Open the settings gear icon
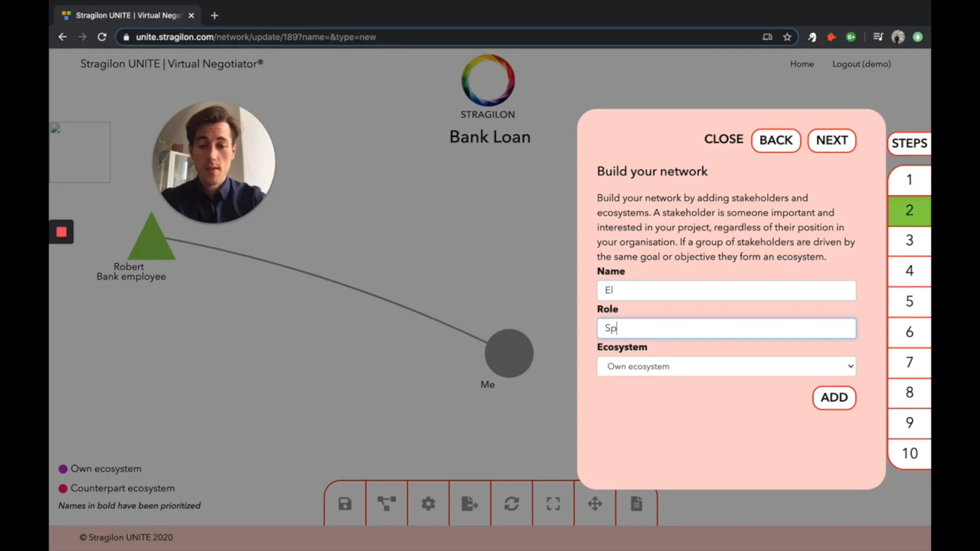This screenshot has height=551, width=980. pos(428,504)
